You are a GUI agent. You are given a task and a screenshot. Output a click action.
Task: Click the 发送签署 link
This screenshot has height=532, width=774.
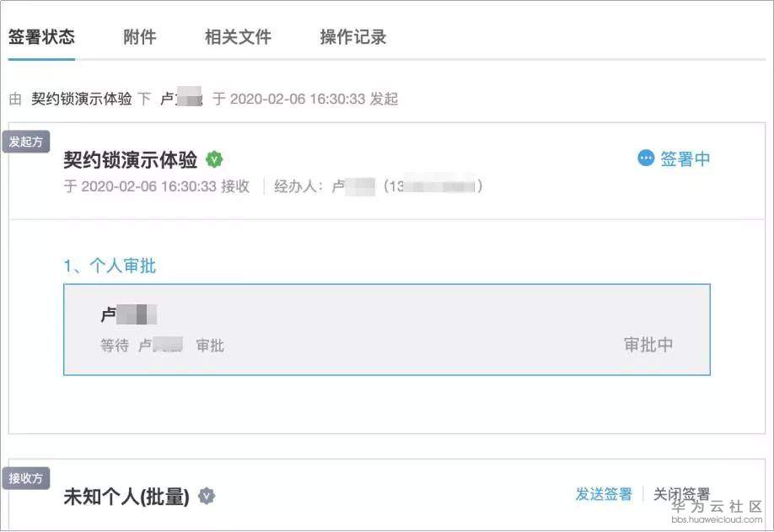click(604, 494)
